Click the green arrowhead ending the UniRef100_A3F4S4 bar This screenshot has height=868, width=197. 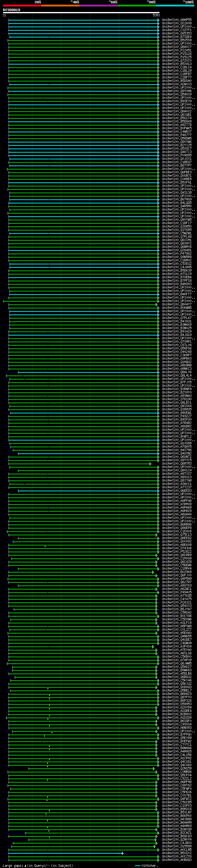coord(153,647)
